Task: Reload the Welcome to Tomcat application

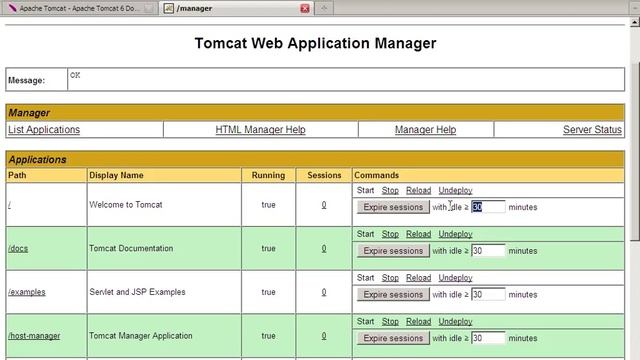Action: point(418,191)
